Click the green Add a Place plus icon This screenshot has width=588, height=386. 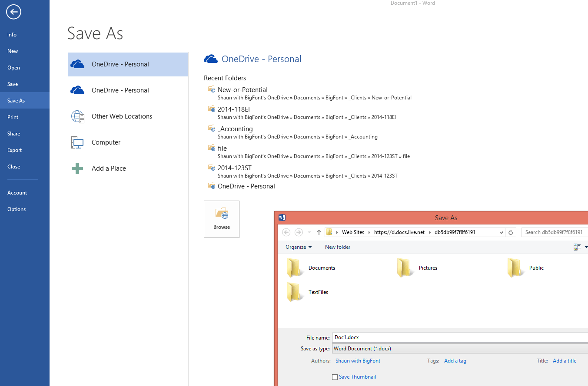point(77,168)
